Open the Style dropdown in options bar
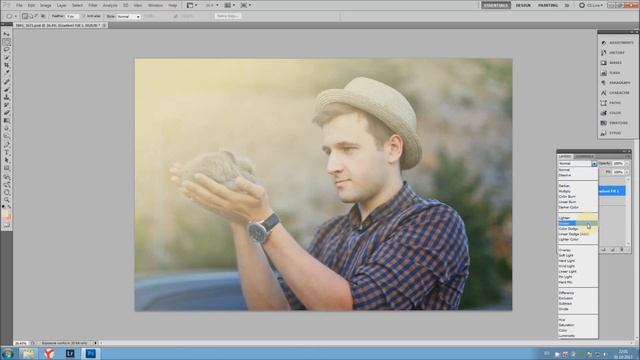Image resolution: width=640 pixels, height=360 pixels. (129, 16)
